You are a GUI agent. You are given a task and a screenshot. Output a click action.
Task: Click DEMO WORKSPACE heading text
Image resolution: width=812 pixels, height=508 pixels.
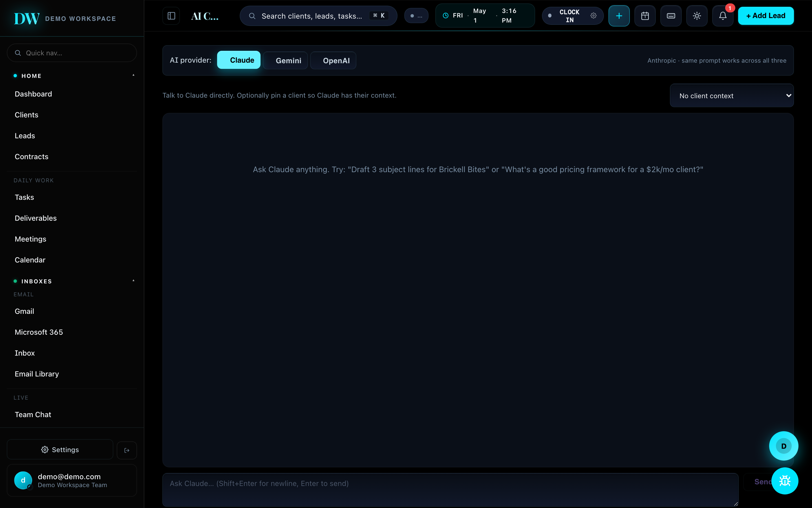(x=81, y=19)
